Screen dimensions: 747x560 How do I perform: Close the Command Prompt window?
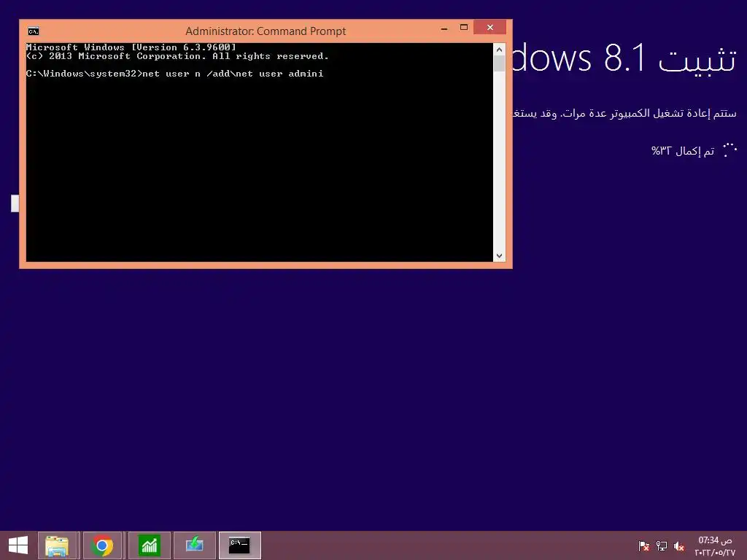489,28
